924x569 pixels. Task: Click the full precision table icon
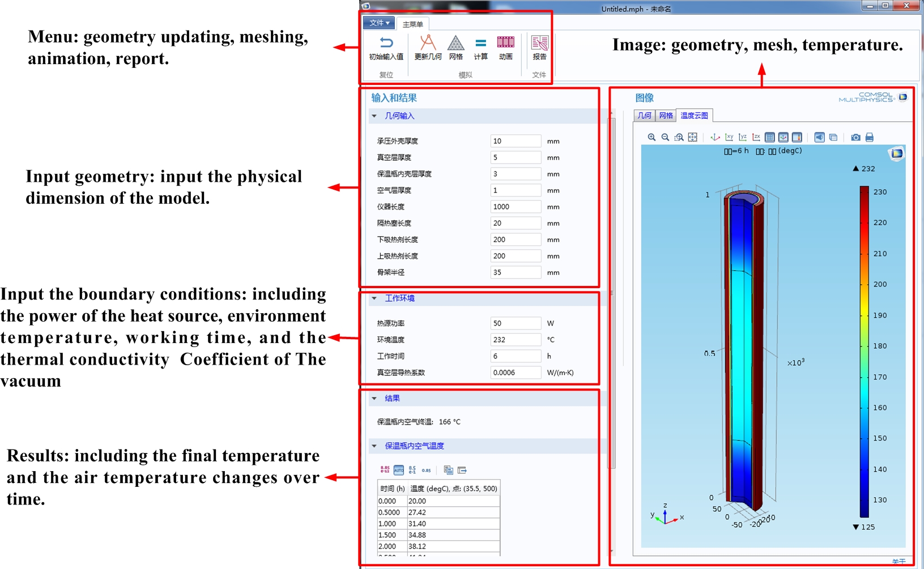(x=385, y=470)
